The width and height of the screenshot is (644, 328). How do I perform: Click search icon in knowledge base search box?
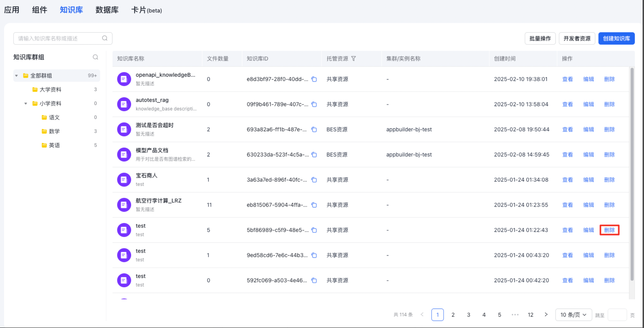tap(105, 38)
